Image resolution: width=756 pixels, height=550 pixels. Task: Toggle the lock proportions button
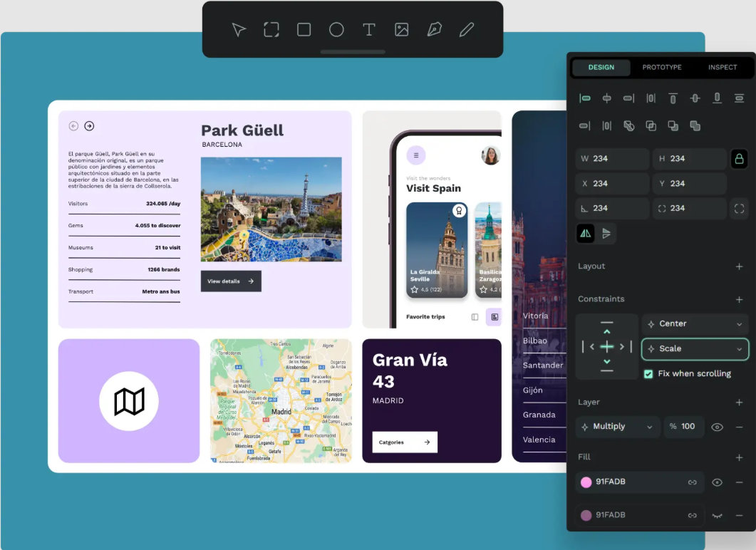(x=739, y=159)
